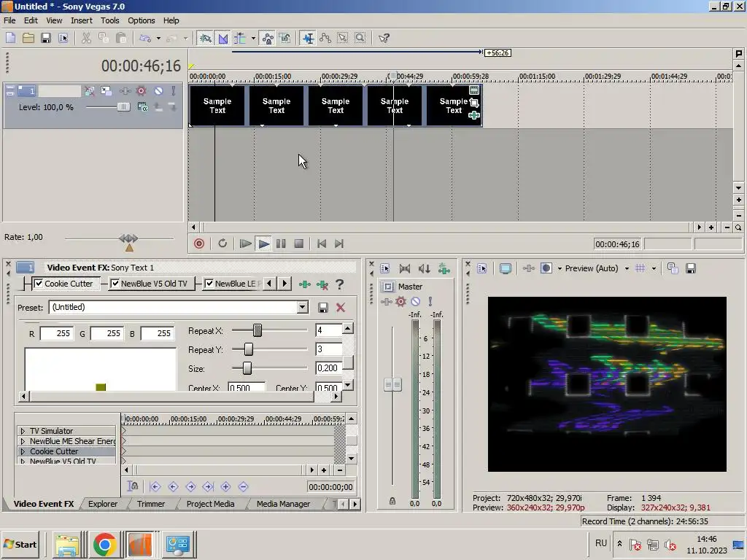Click the Stop transport button
The image size is (747, 560).
coord(298,244)
